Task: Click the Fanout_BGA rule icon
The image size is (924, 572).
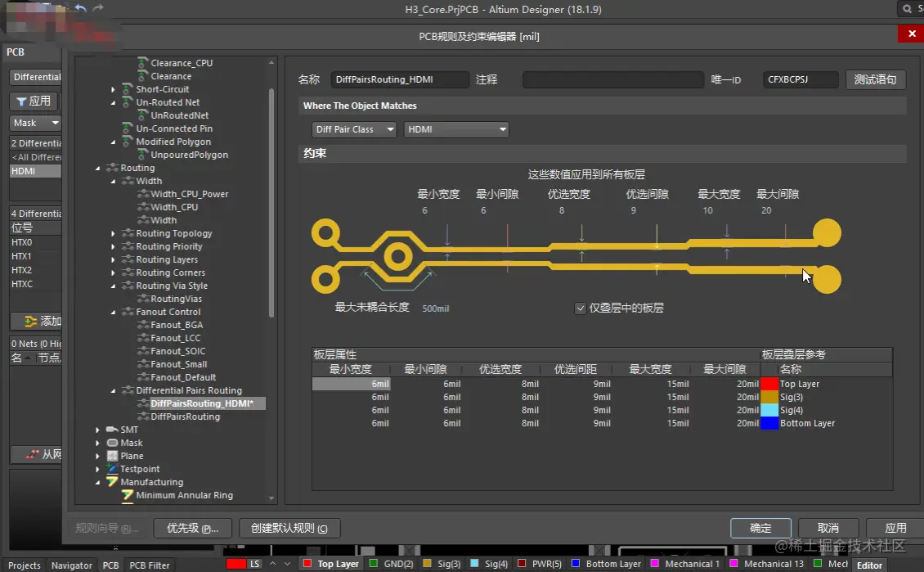Action: click(142, 325)
